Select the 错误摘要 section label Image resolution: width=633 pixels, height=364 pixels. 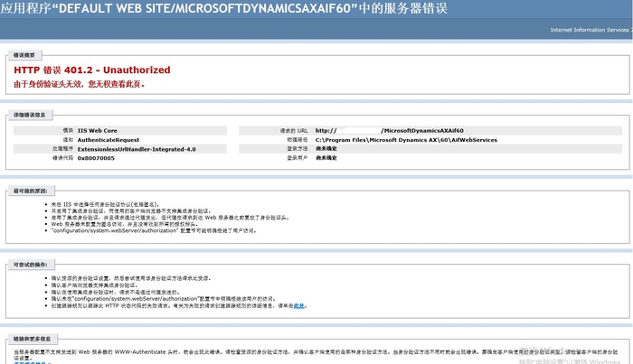[24, 55]
